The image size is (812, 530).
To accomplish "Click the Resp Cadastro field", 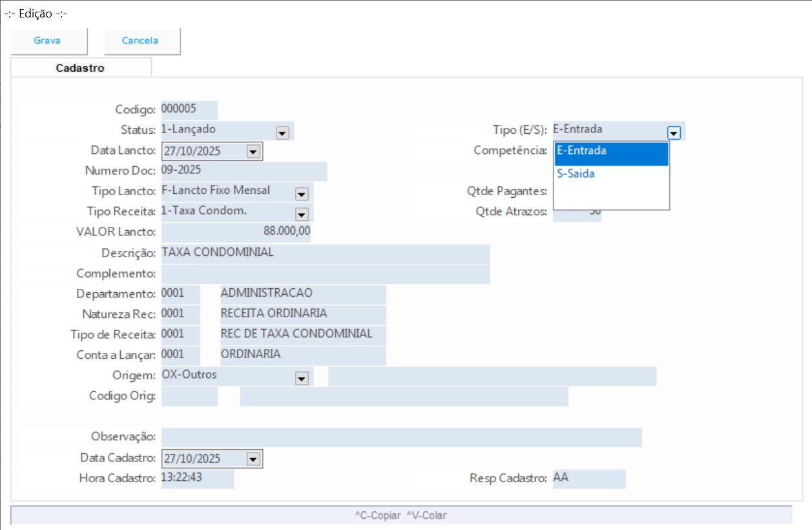I will (588, 479).
